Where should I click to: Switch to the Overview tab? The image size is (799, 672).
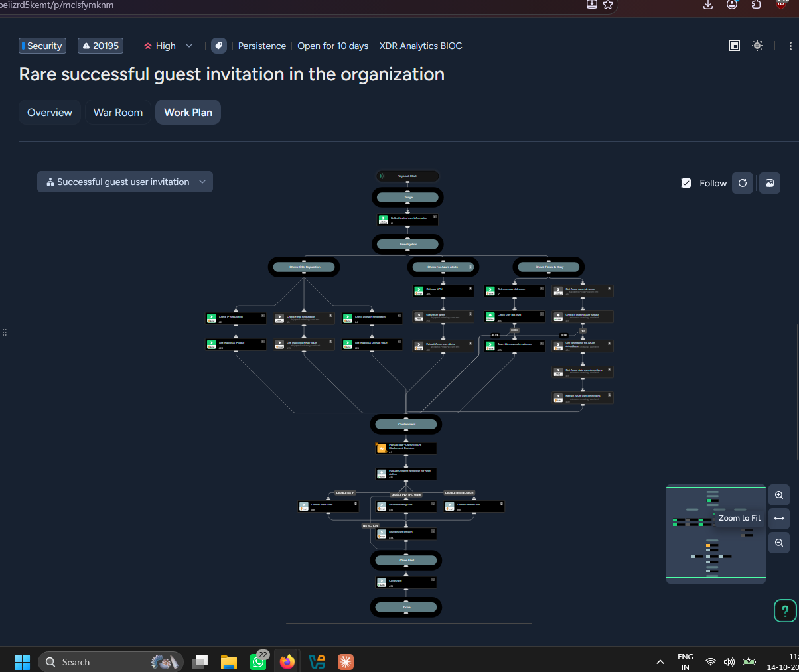pyautogui.click(x=50, y=112)
